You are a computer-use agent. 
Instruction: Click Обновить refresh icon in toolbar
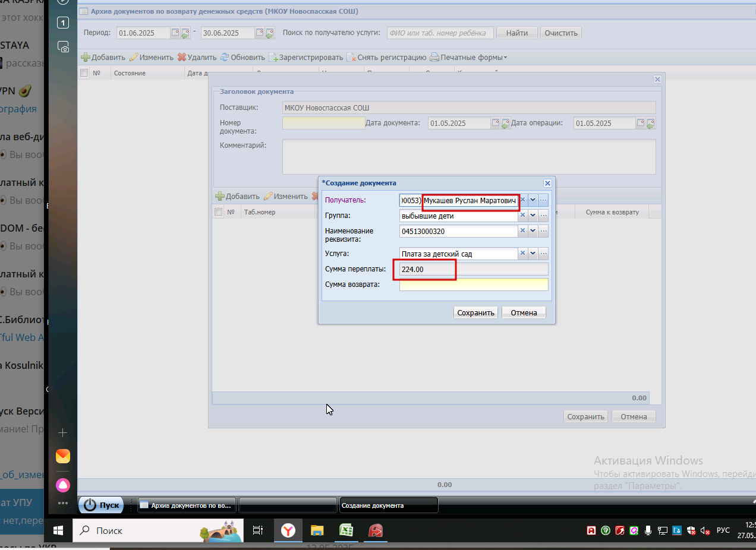(225, 58)
